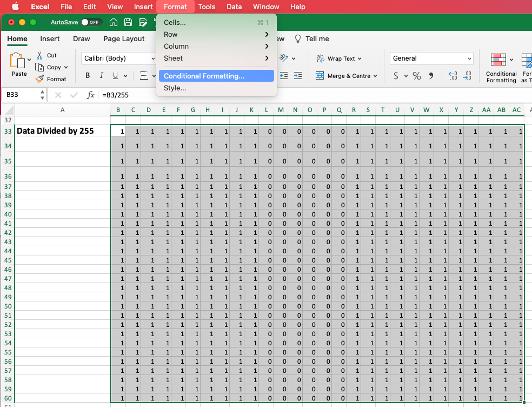Click the Insert Function fx icon
The height and width of the screenshot is (407, 532).
pos(90,95)
